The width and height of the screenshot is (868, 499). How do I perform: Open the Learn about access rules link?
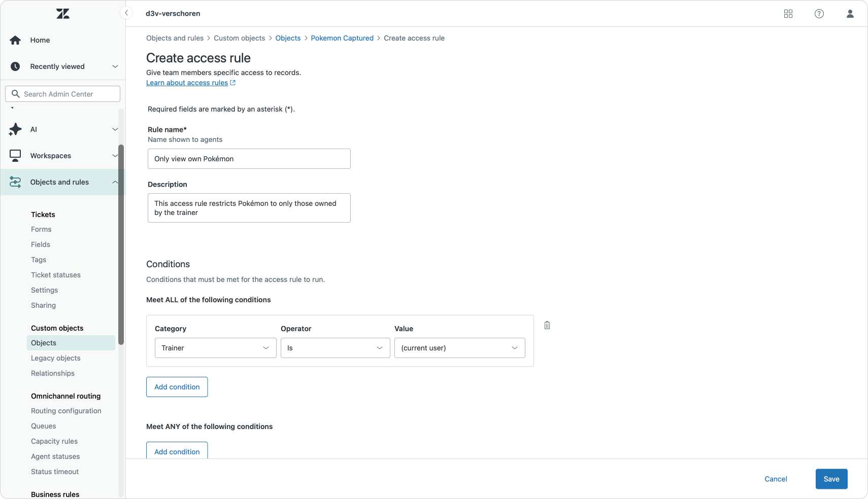point(187,83)
